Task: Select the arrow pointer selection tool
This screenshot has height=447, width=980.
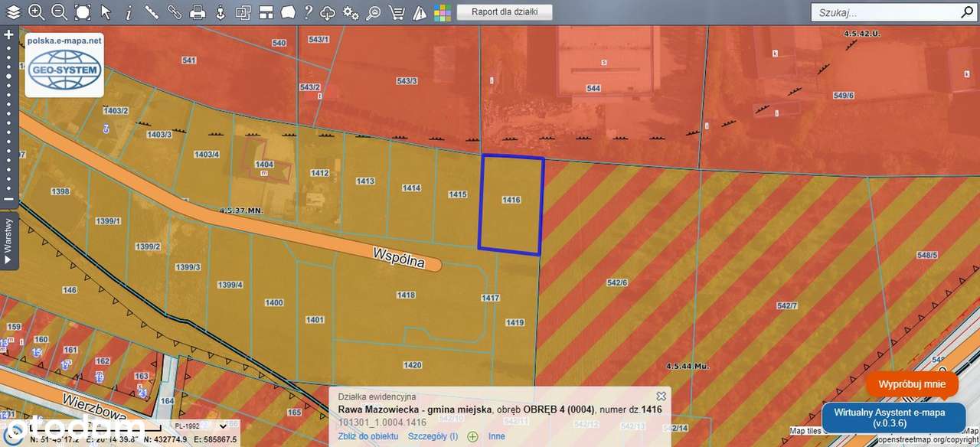Action: [x=106, y=11]
